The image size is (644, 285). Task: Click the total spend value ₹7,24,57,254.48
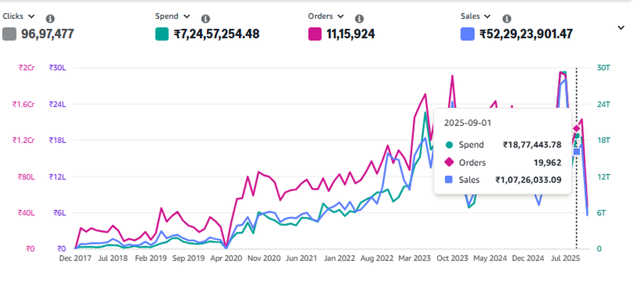(217, 34)
